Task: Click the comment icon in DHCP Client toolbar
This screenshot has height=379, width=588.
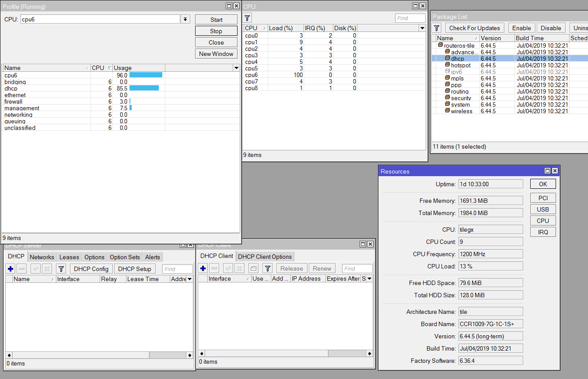Action: pos(253,268)
